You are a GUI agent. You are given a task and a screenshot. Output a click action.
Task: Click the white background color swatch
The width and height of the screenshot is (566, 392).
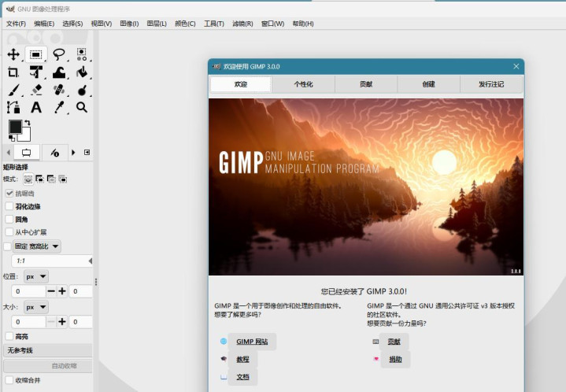pyautogui.click(x=26, y=135)
